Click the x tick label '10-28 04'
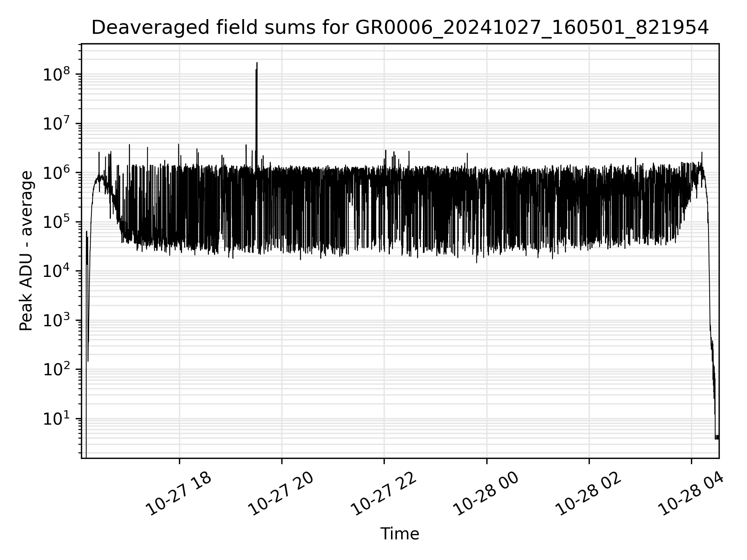This screenshot has height=560, width=747. pyautogui.click(x=690, y=494)
